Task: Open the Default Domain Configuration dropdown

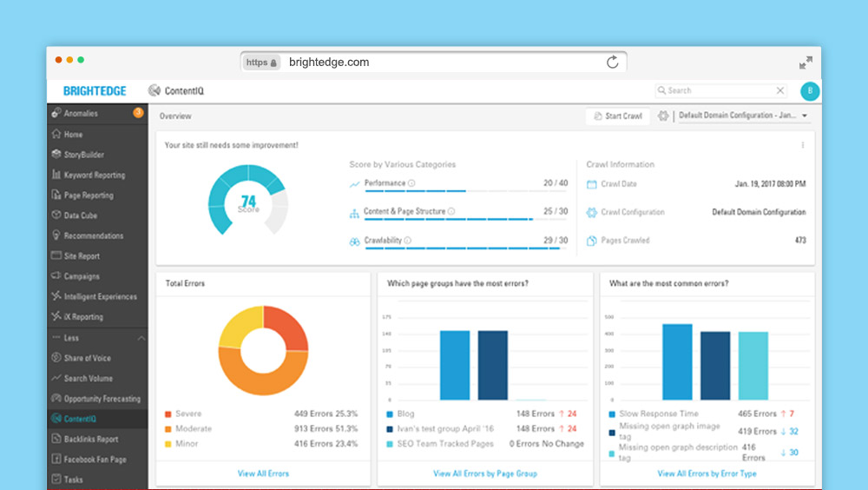Action: point(742,116)
